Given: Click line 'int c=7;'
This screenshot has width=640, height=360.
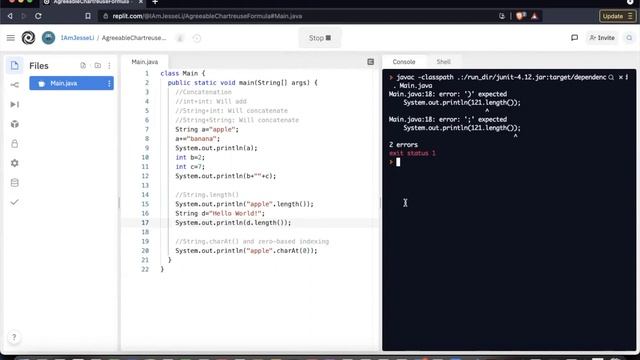Looking at the screenshot, I should click(x=190, y=167).
